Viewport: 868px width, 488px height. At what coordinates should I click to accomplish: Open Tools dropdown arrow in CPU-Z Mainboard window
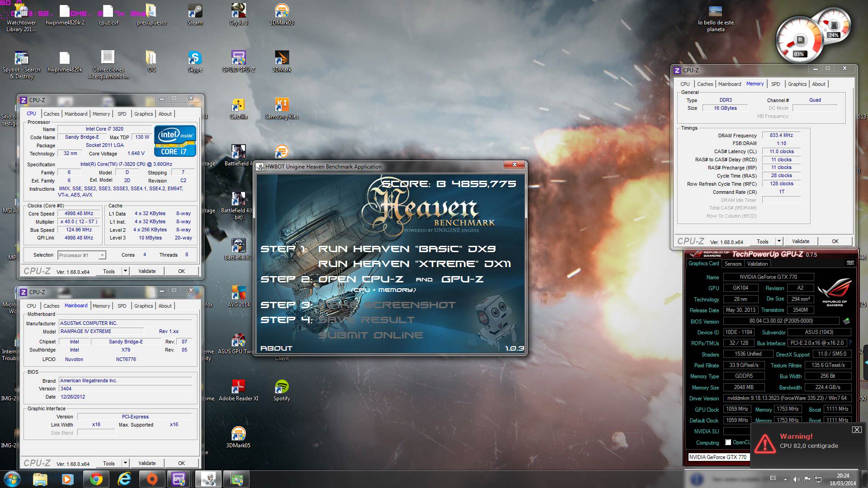[125, 463]
